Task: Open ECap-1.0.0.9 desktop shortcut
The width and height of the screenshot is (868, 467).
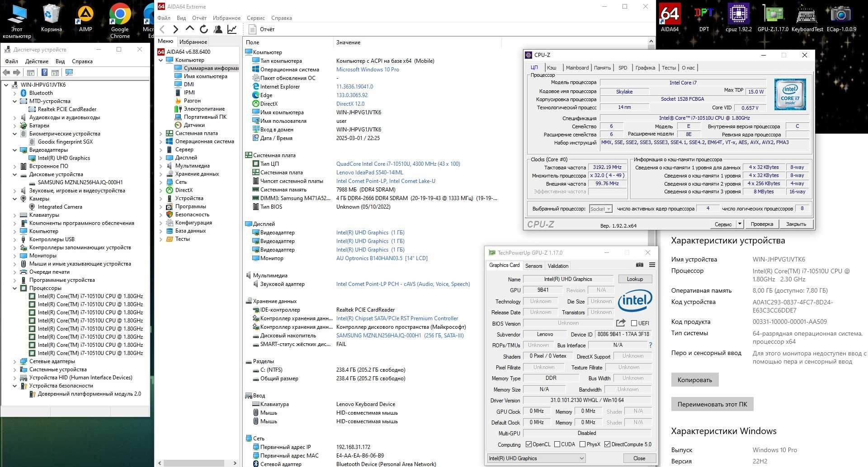Action: click(841, 18)
